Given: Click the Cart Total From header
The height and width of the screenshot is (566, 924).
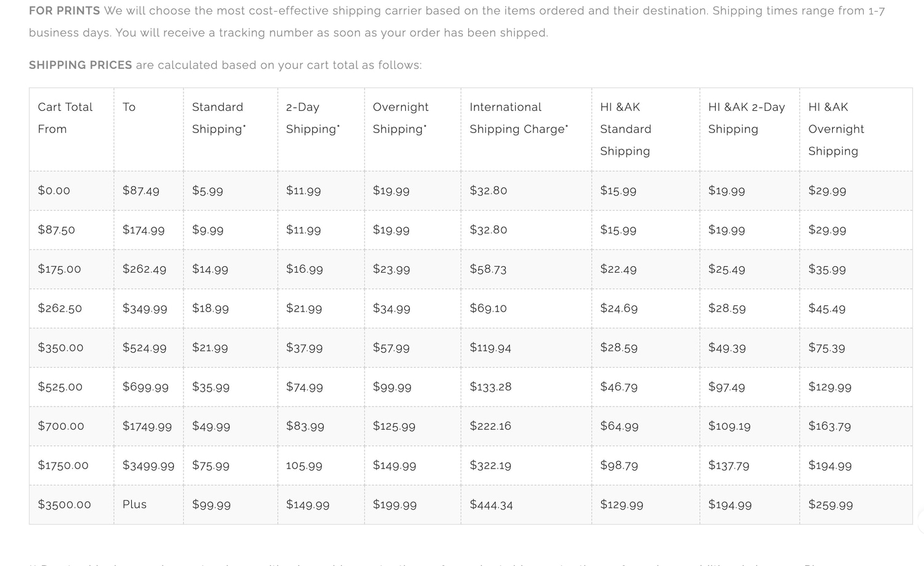Looking at the screenshot, I should [65, 118].
